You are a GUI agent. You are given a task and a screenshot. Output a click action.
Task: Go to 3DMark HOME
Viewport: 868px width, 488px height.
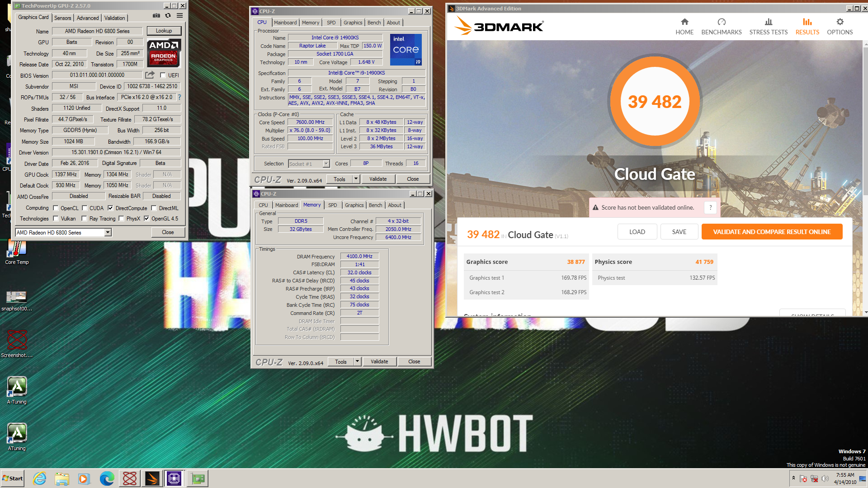click(684, 27)
